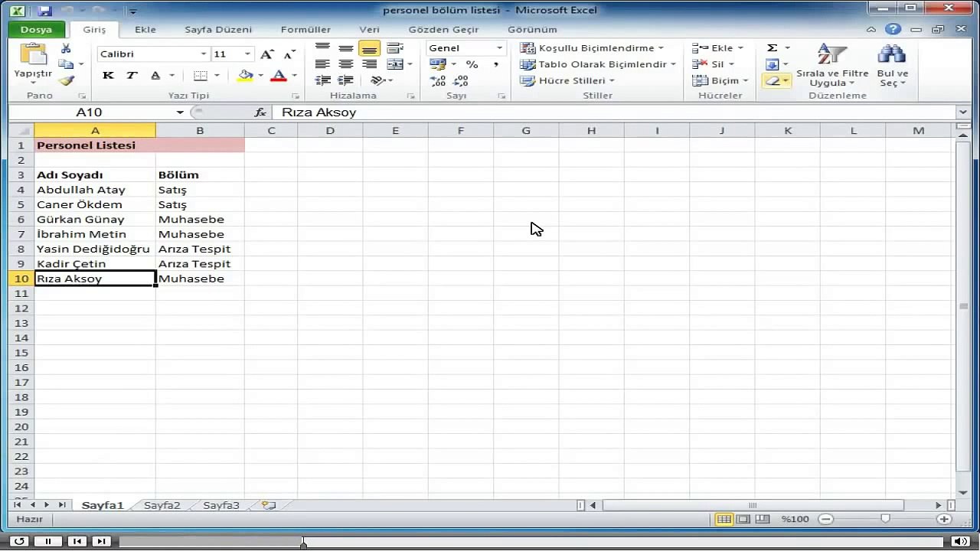Open the fill color dropdown arrow

pos(260,75)
